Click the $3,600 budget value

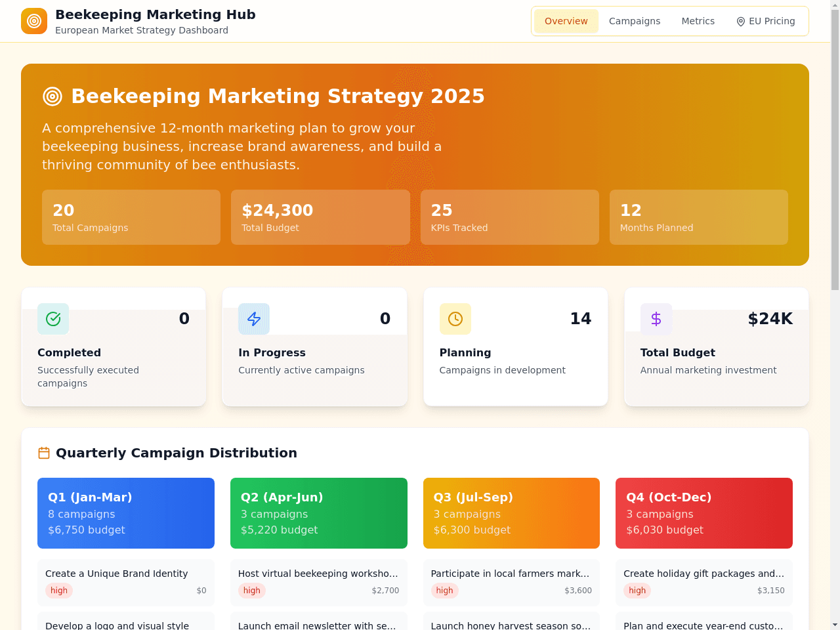pyautogui.click(x=578, y=591)
